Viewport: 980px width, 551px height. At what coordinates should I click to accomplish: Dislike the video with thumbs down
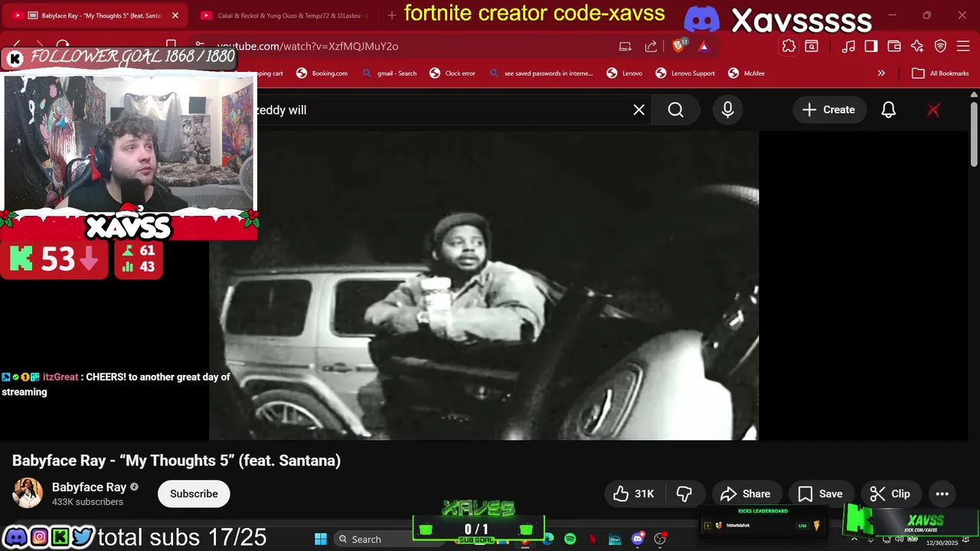[x=684, y=494]
